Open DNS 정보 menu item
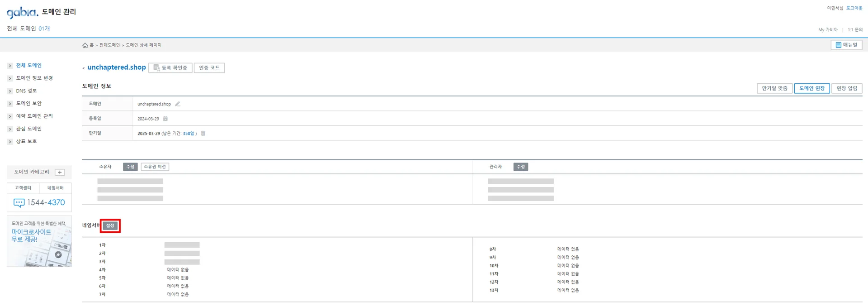Viewport: 868px width, 307px height. [27, 91]
